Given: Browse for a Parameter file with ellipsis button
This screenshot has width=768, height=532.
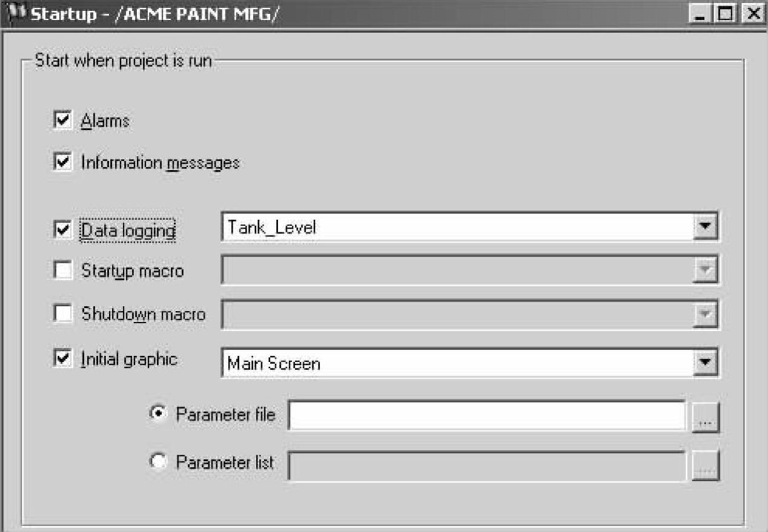Looking at the screenshot, I should pos(705,417).
